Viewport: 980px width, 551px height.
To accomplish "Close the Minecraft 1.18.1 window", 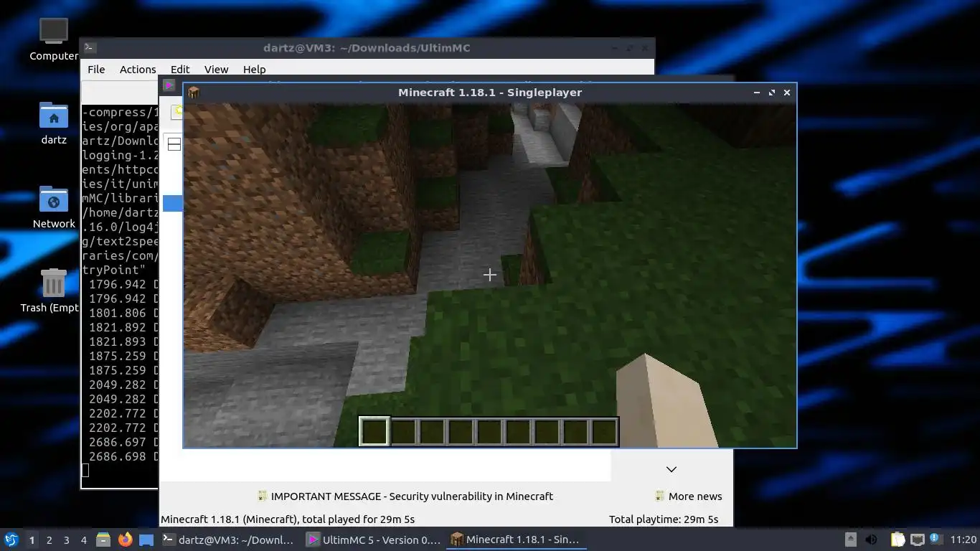I will coord(787,93).
